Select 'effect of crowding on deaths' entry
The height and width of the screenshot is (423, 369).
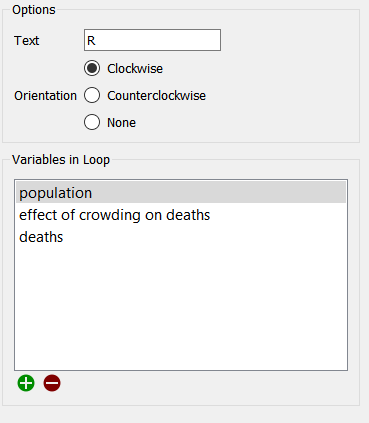(x=181, y=215)
